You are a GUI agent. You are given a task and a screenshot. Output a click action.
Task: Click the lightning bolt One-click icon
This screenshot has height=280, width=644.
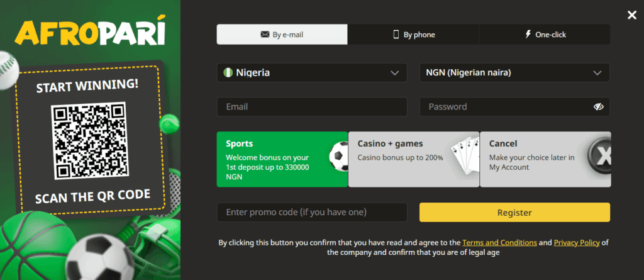(528, 35)
